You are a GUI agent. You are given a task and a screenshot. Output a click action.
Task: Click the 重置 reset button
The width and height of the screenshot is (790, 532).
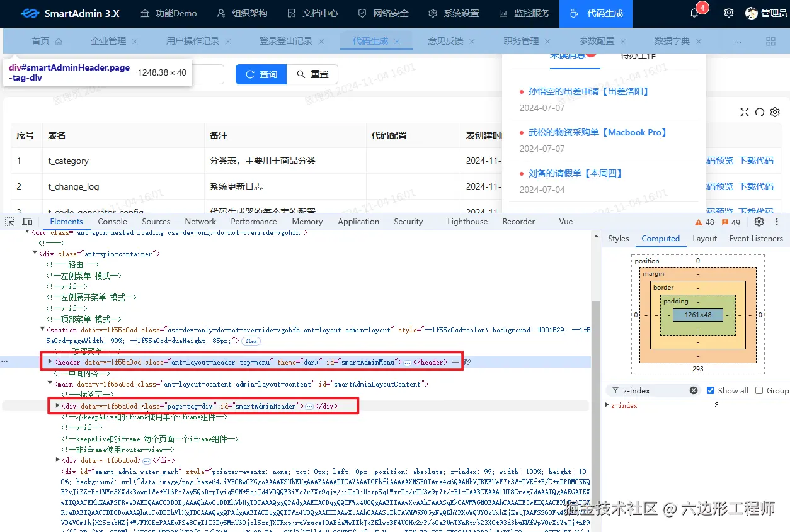point(312,74)
